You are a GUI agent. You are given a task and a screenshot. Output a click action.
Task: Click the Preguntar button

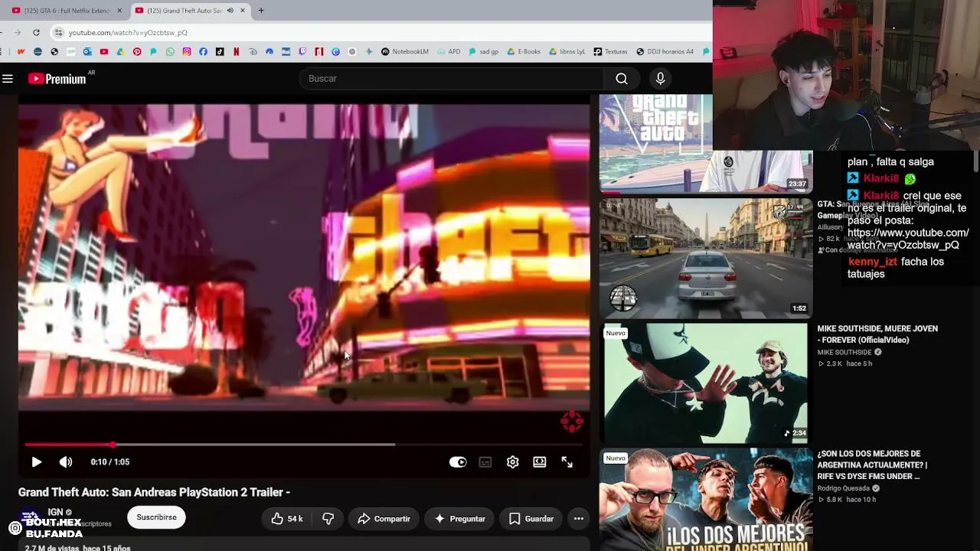(459, 519)
